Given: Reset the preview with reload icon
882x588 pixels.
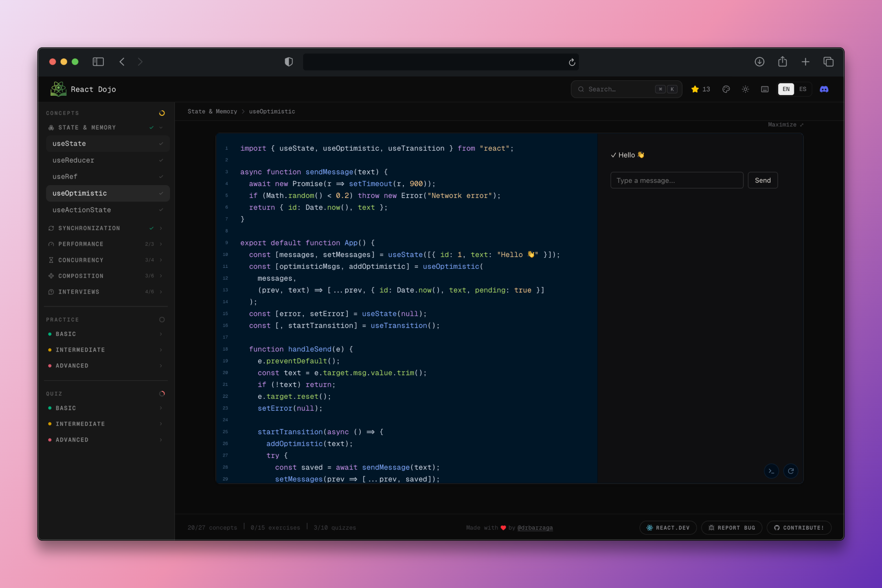Looking at the screenshot, I should coord(791,471).
